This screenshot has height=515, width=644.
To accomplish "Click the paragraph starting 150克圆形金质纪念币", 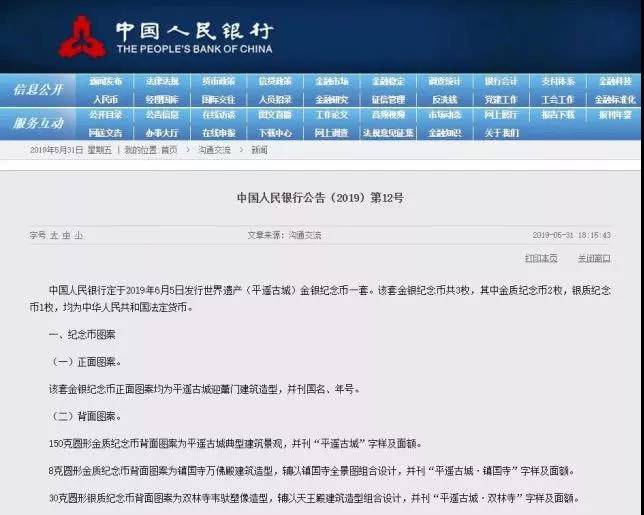I will pyautogui.click(x=235, y=444).
